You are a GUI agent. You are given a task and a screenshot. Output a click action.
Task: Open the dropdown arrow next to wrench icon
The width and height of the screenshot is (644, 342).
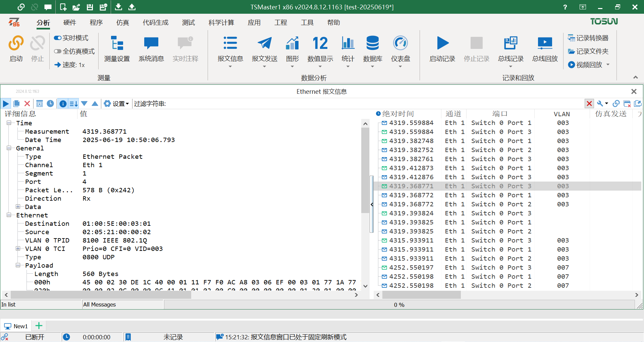coord(606,104)
